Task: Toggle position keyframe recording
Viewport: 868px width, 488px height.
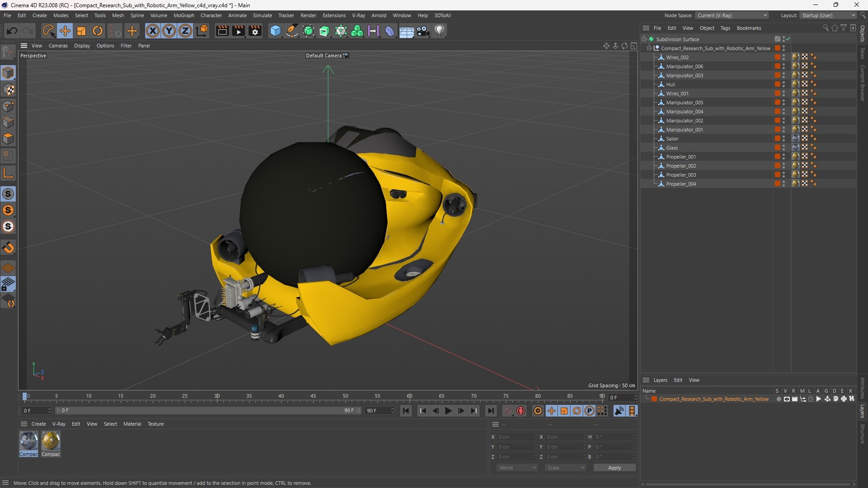Action: [551, 411]
